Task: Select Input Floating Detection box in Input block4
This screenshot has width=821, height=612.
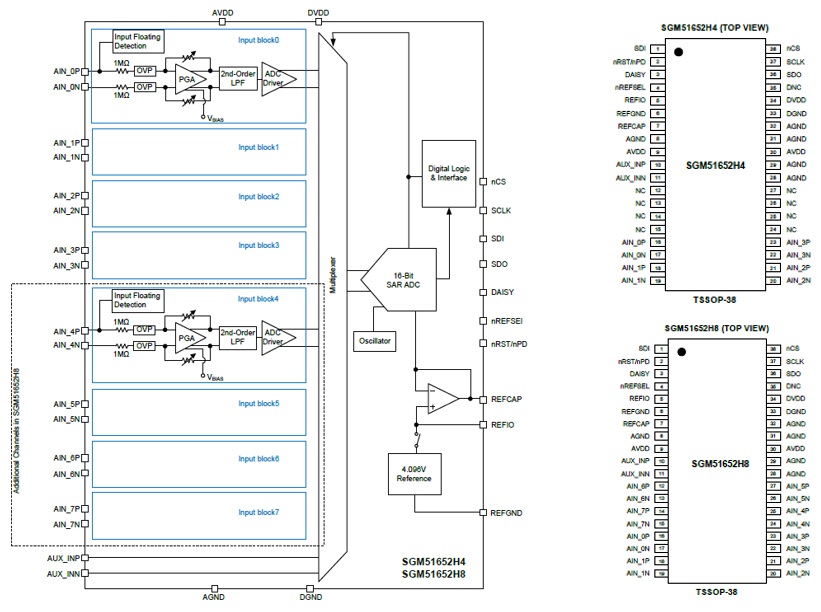Action: [138, 300]
